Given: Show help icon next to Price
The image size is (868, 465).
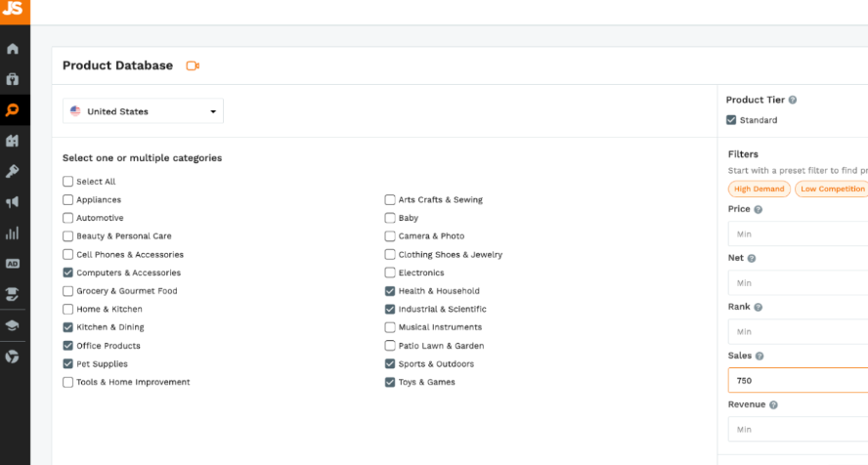Looking at the screenshot, I should pyautogui.click(x=759, y=210).
